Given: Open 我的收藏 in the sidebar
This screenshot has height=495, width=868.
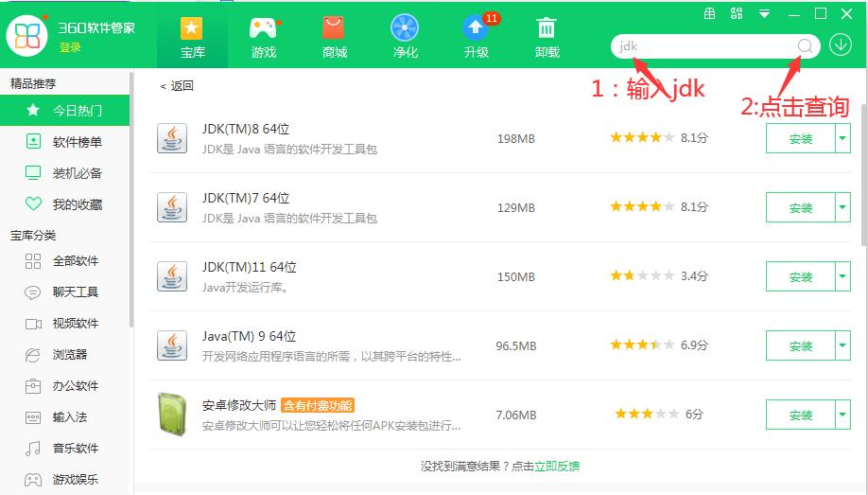Looking at the screenshot, I should click(64, 204).
